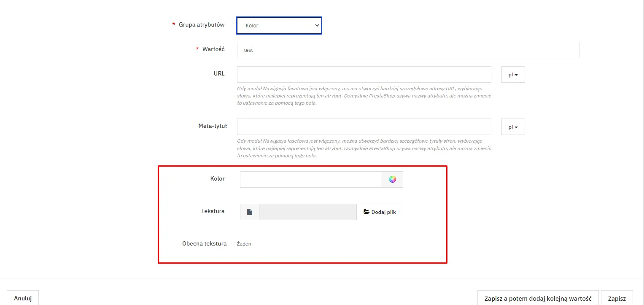Click Zapisz a potem dodaj kolejną wartość

point(538,298)
